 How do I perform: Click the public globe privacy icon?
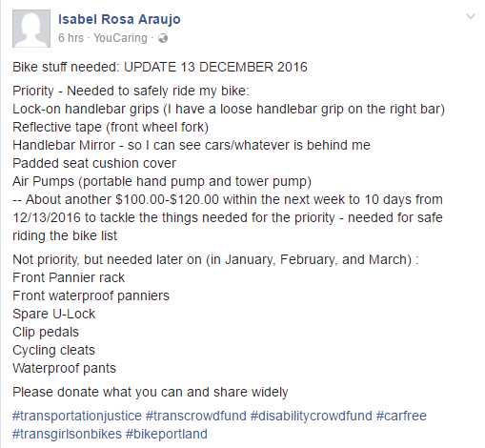(x=163, y=38)
